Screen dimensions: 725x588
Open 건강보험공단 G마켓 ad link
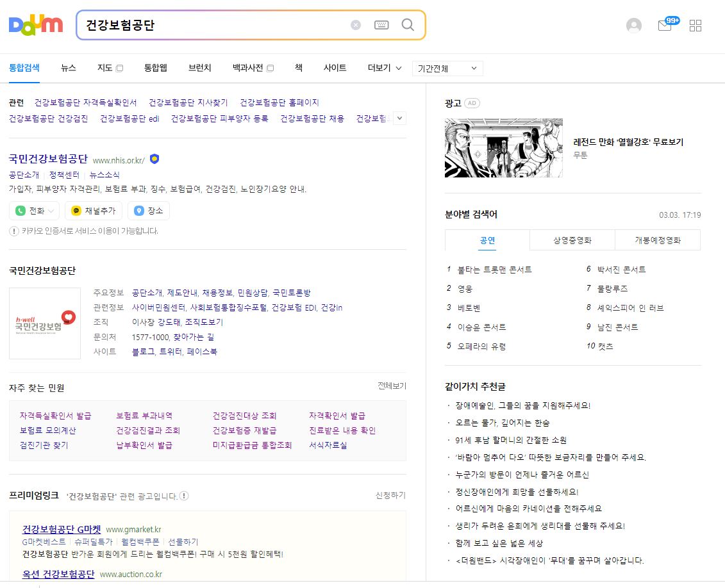pos(62,529)
